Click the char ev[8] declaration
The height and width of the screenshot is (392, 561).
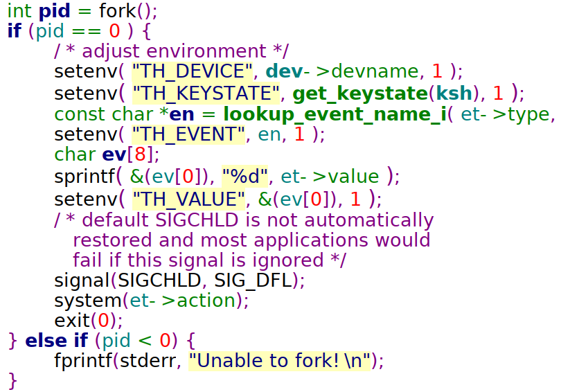107,155
